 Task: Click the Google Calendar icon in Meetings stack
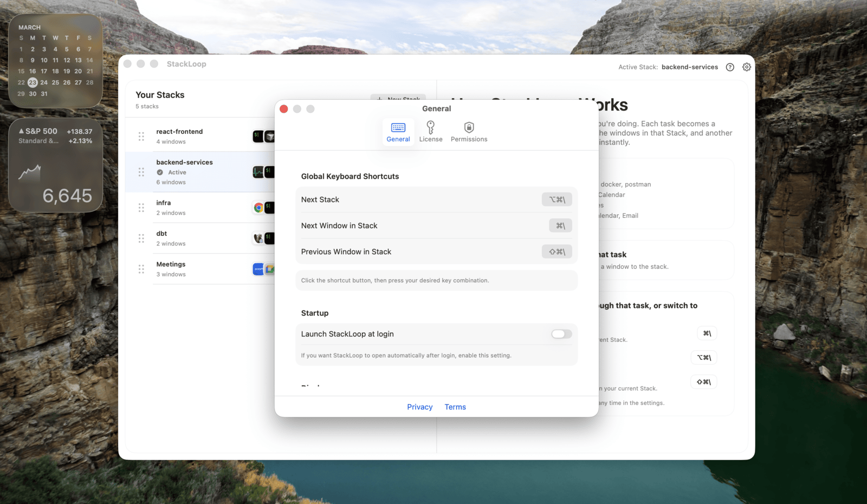click(x=270, y=269)
